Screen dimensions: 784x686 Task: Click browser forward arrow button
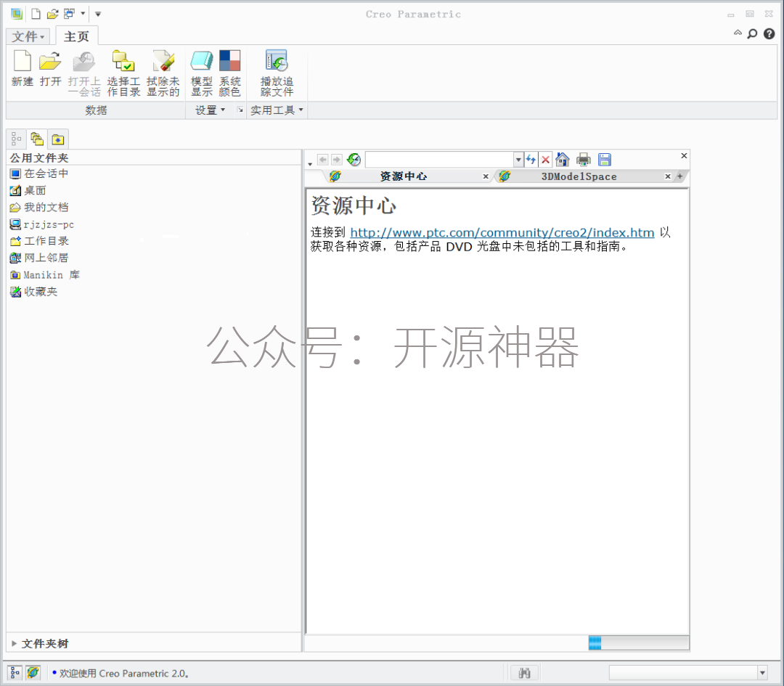click(x=337, y=160)
